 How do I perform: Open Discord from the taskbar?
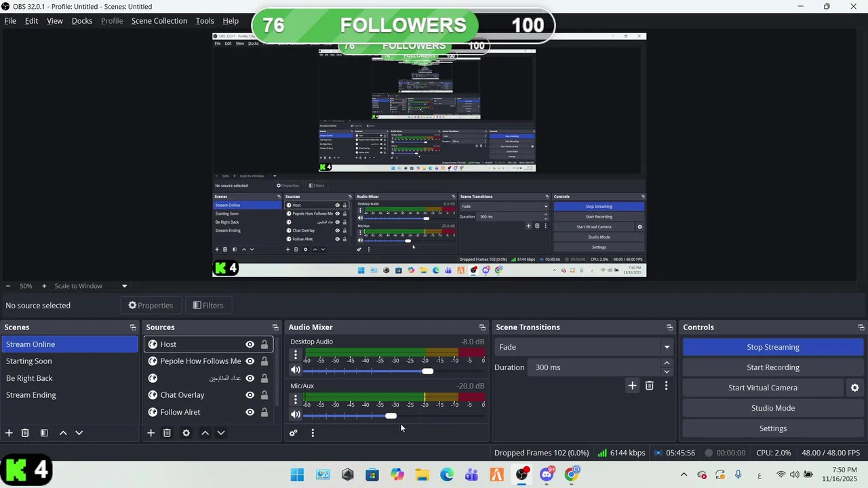(x=547, y=474)
